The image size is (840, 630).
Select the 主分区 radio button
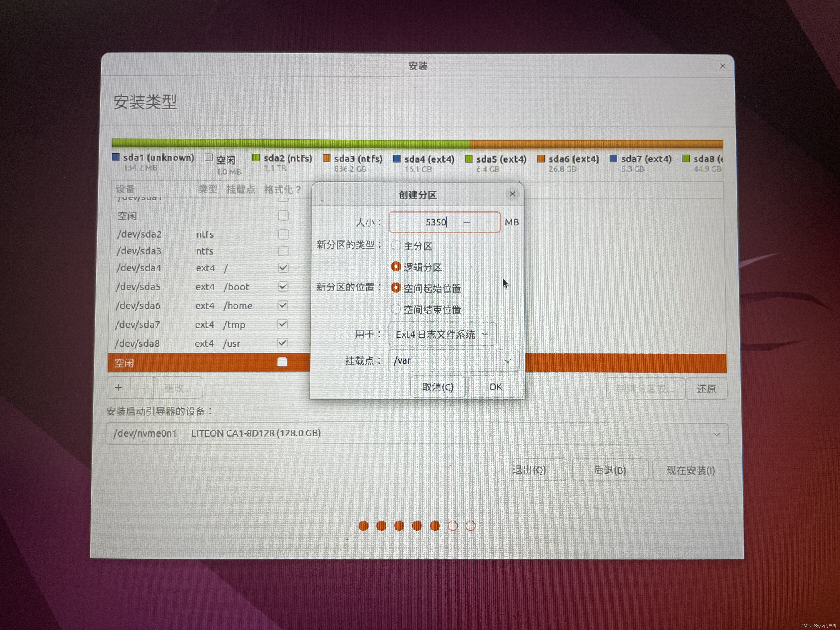[x=396, y=246]
